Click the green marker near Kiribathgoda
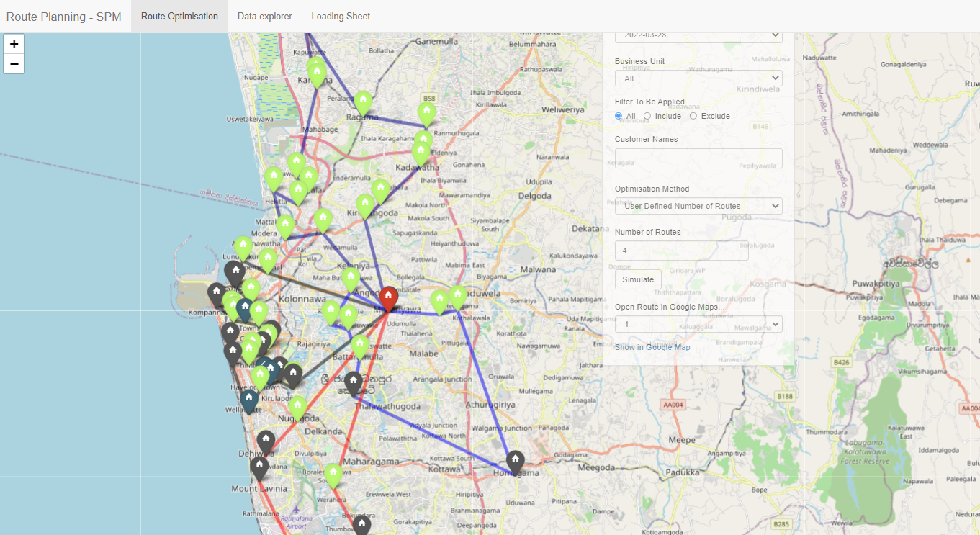Viewport: 980px width, 535px height. (366, 205)
